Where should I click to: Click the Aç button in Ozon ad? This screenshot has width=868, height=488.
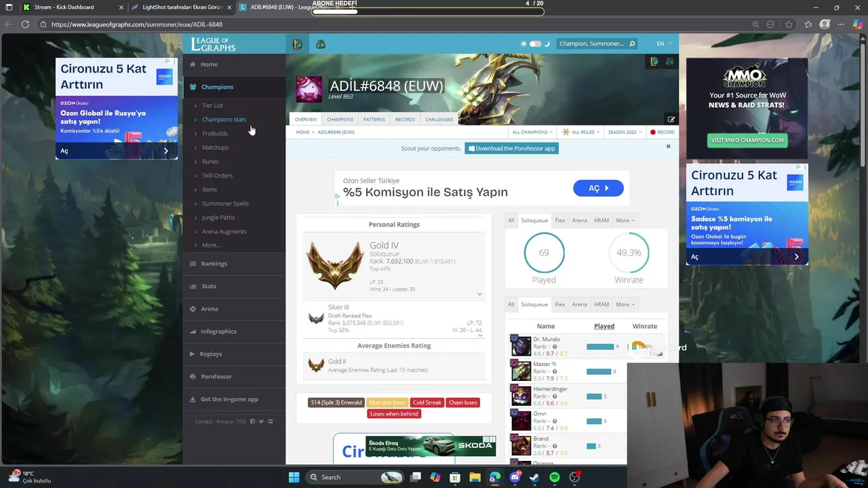click(598, 188)
